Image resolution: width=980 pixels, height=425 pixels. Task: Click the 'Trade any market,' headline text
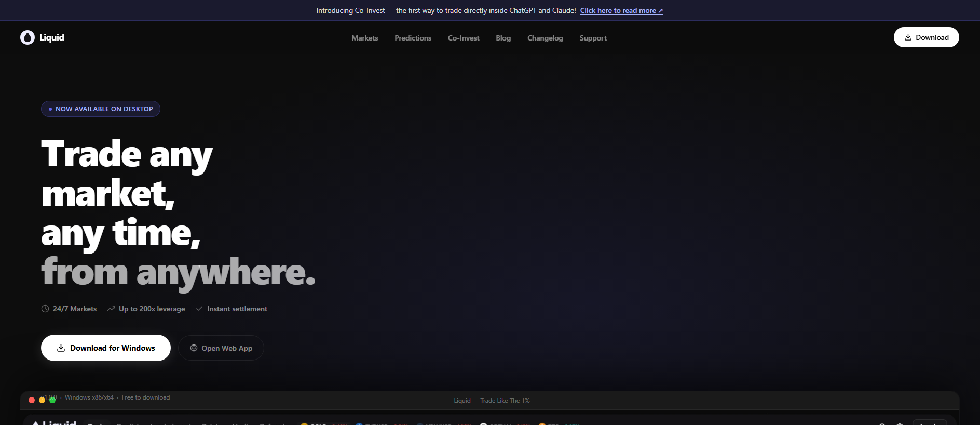point(127,174)
